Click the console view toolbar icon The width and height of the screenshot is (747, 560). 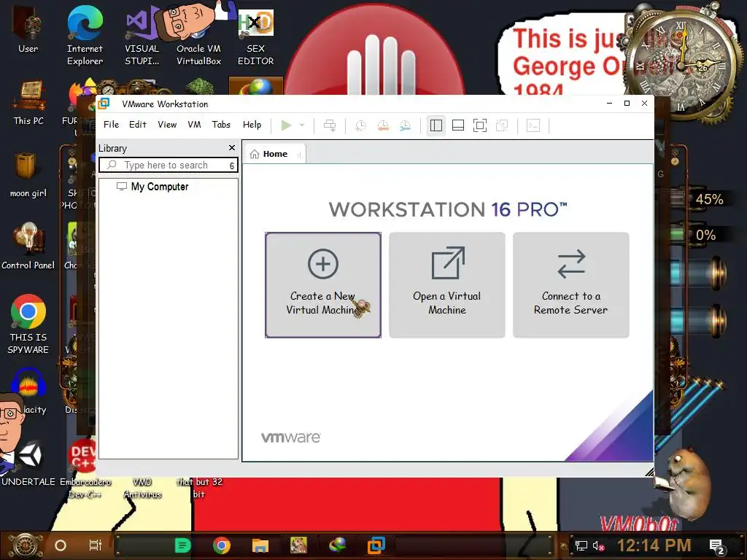[533, 125]
